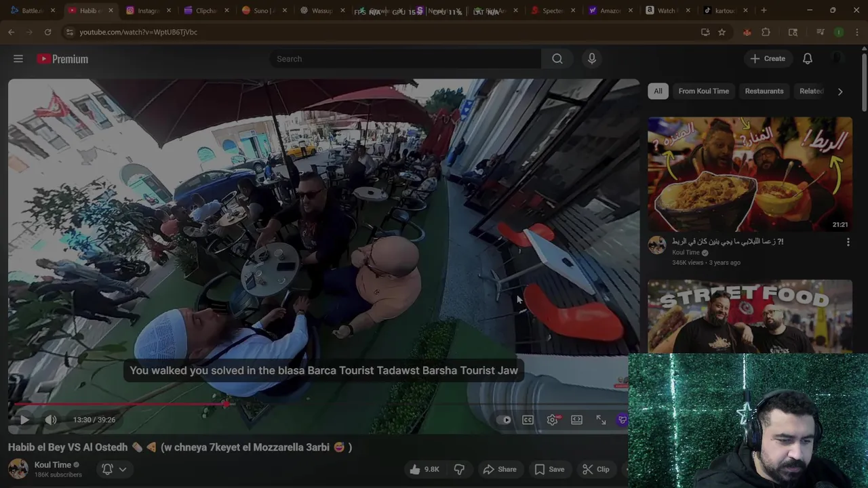The height and width of the screenshot is (488, 868).
Task: Select the All filter chip
Action: point(658,91)
